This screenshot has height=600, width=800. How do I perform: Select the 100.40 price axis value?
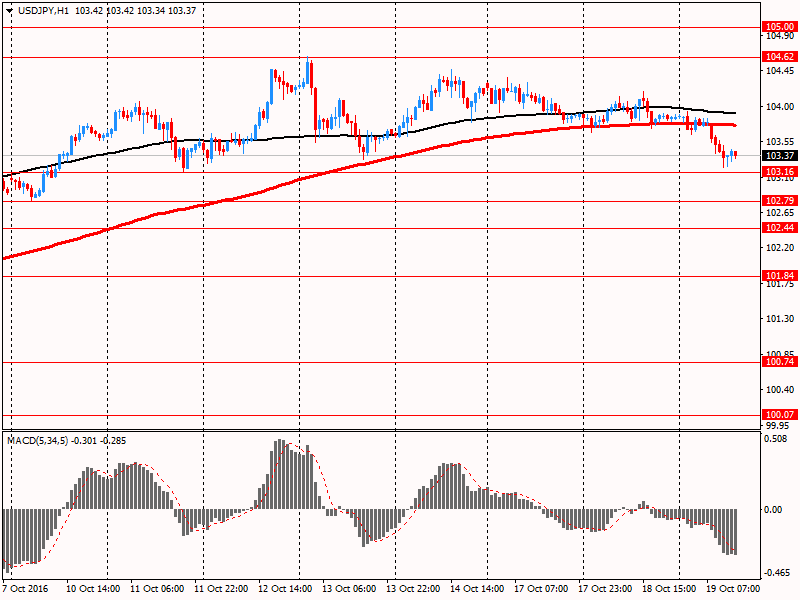point(780,390)
